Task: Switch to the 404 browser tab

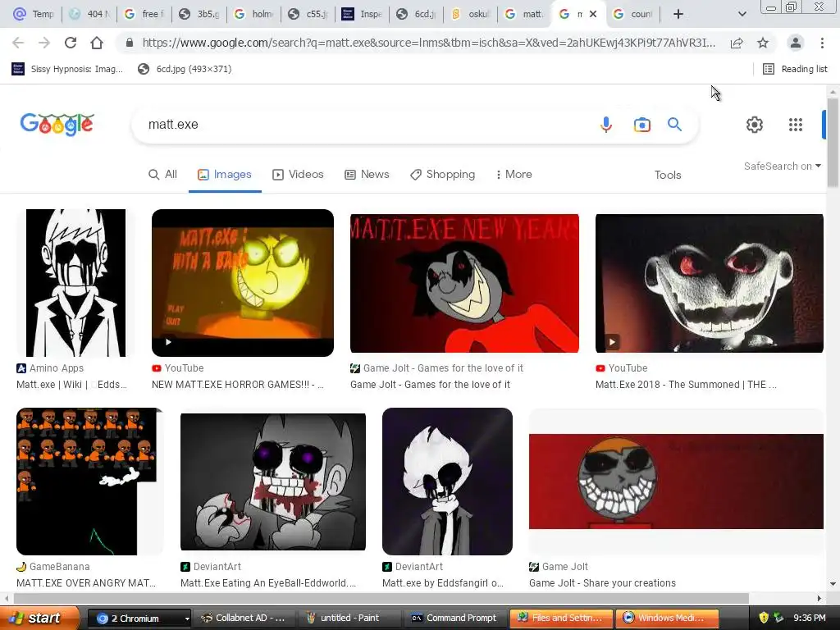Action: point(89,14)
